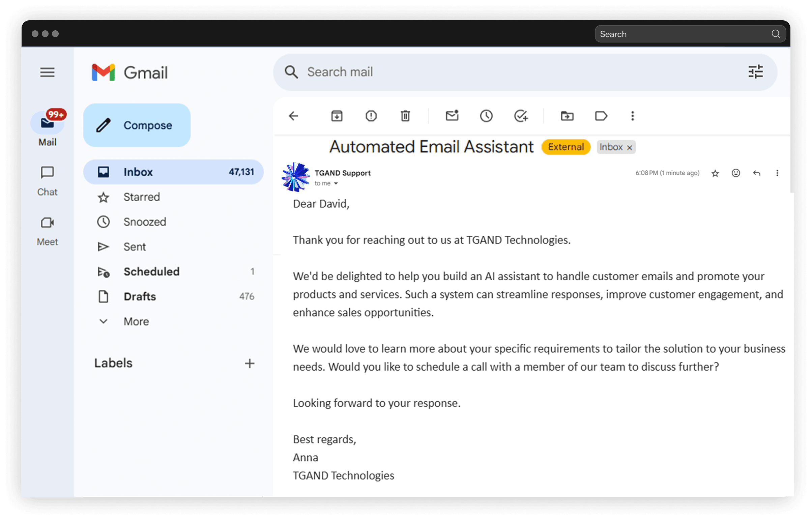
Task: Click the External tag
Action: coord(566,147)
